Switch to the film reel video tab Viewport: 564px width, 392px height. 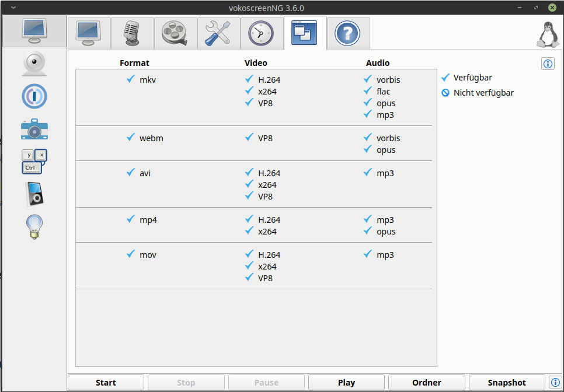(x=176, y=33)
